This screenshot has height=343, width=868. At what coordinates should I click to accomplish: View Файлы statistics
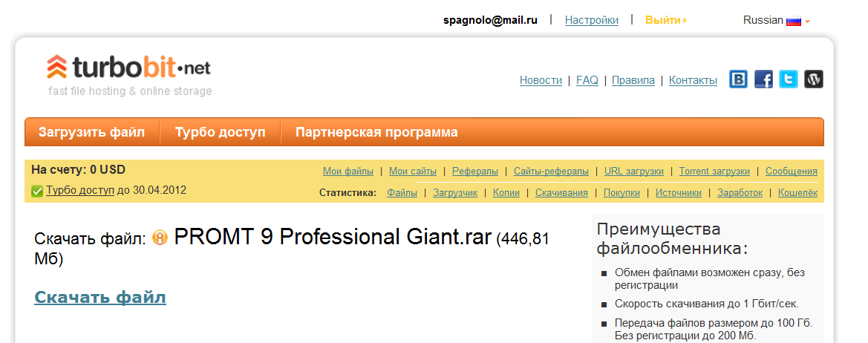click(x=402, y=193)
